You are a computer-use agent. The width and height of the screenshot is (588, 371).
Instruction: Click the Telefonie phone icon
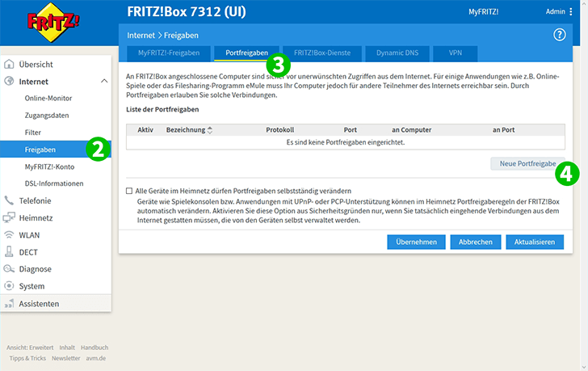(x=9, y=200)
